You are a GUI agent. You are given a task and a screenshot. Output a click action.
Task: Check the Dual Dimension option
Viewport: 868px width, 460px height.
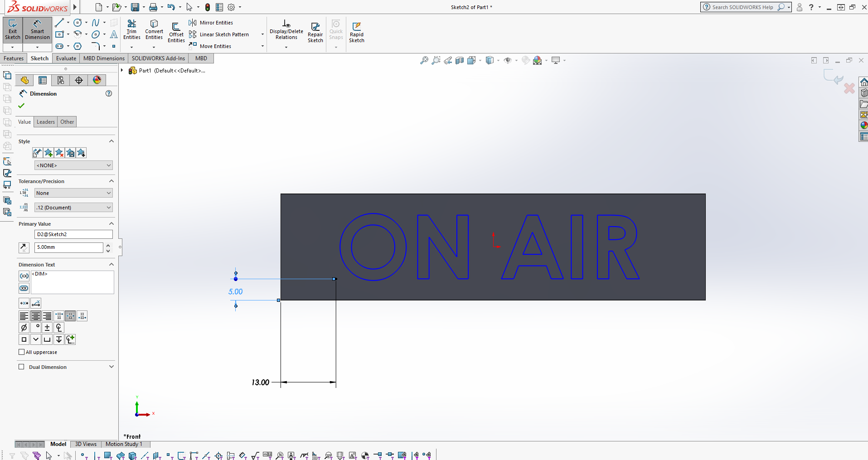(x=21, y=367)
